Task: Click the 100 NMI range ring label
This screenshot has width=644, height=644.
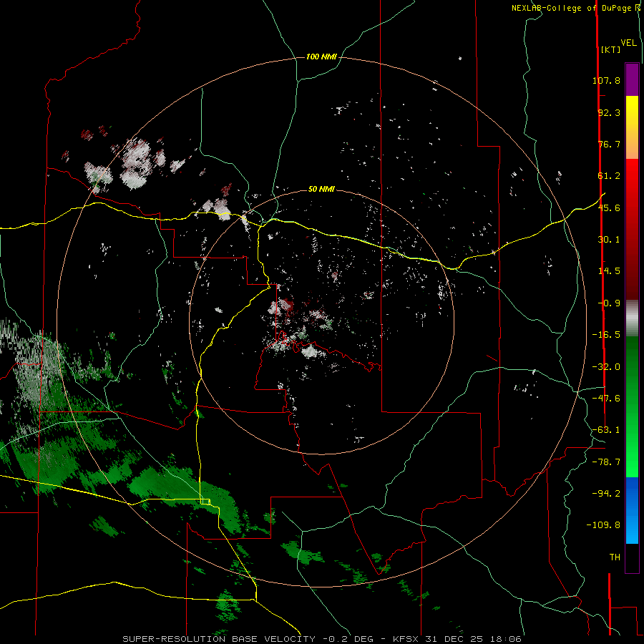Action: coord(321,57)
